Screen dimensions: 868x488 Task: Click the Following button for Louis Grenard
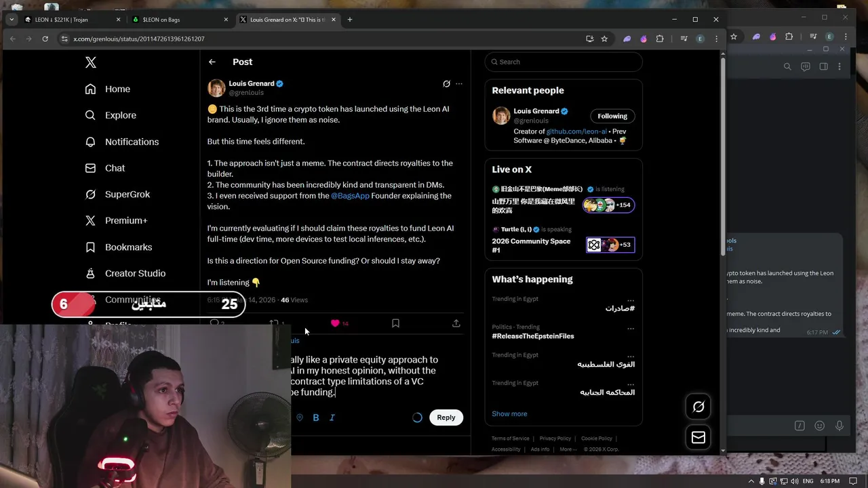612,116
